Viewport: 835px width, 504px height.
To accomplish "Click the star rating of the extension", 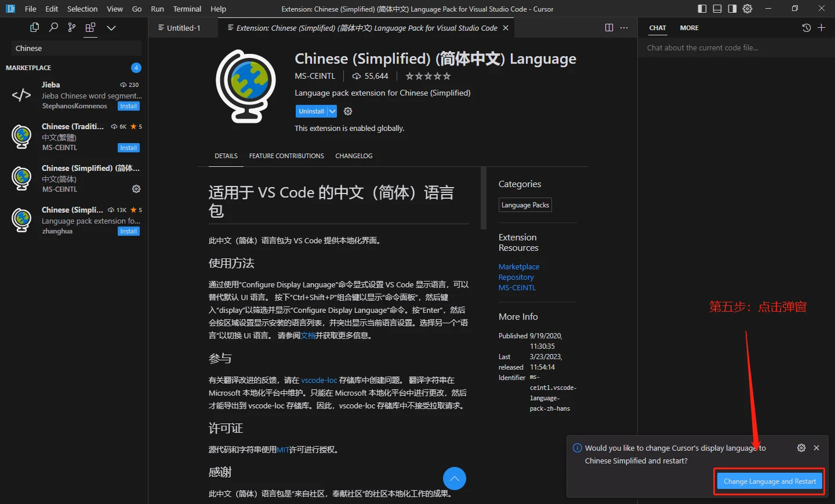I will tap(428, 76).
